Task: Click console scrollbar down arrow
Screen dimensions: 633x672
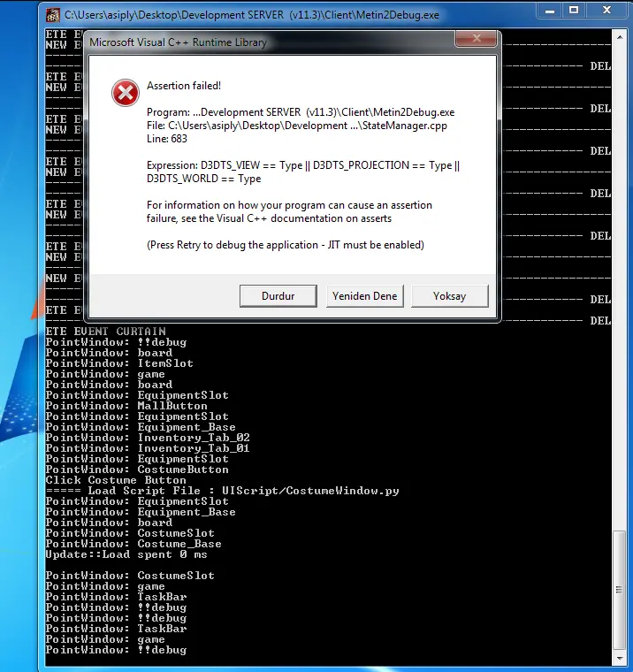Action: (620, 658)
